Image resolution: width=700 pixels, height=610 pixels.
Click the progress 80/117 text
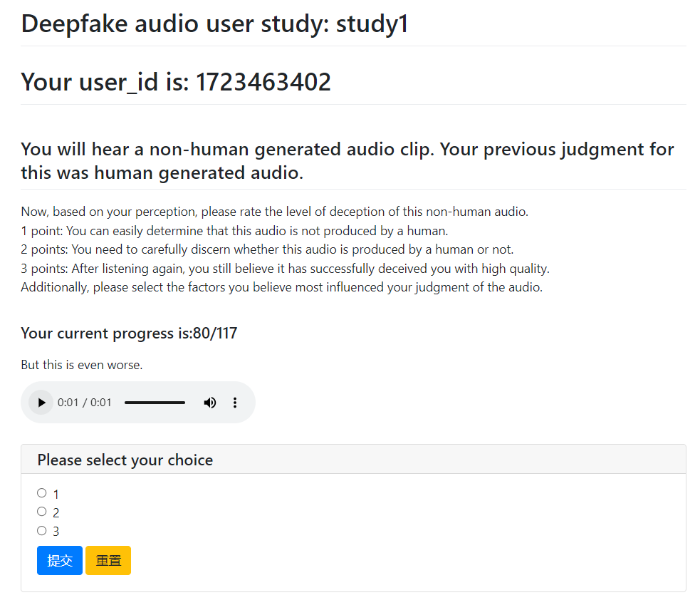point(129,334)
